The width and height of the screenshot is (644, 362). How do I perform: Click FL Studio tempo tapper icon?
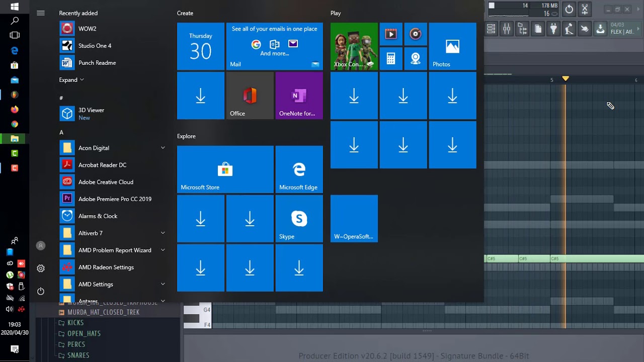point(569,29)
